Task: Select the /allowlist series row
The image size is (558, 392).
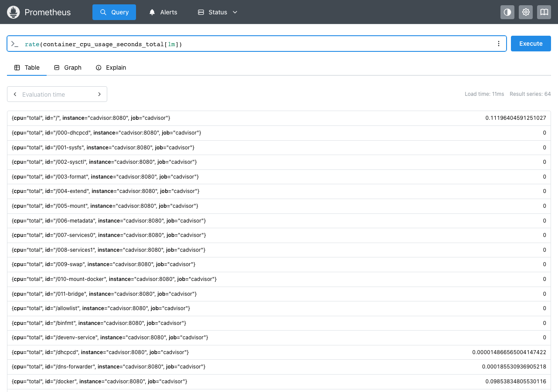Action: [279, 308]
